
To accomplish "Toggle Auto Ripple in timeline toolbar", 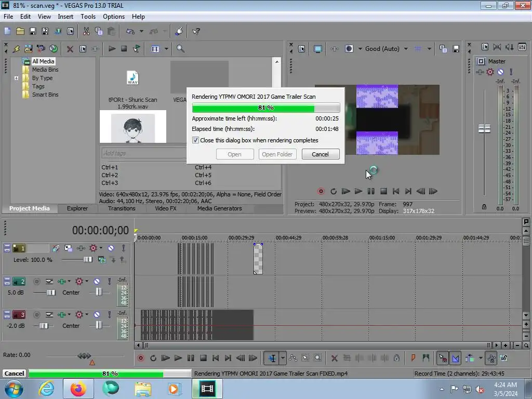I will pyautogui.click(x=470, y=358).
